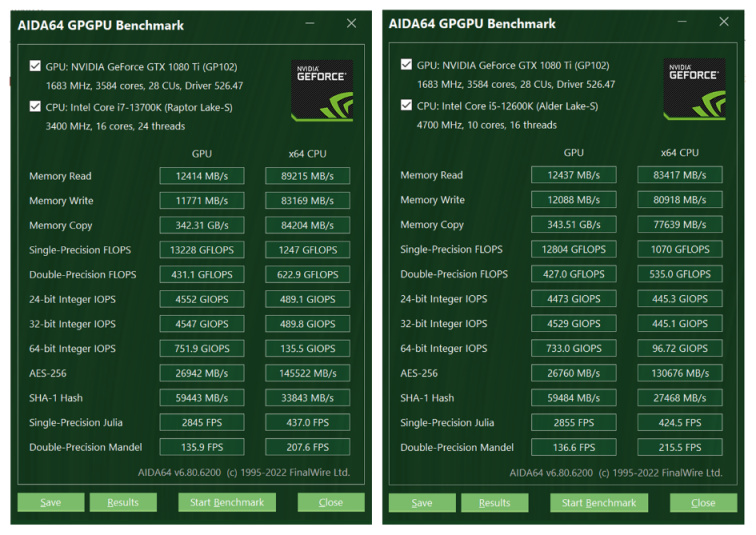
Task: Open Results in the i7-13700K window
Action: [123, 502]
